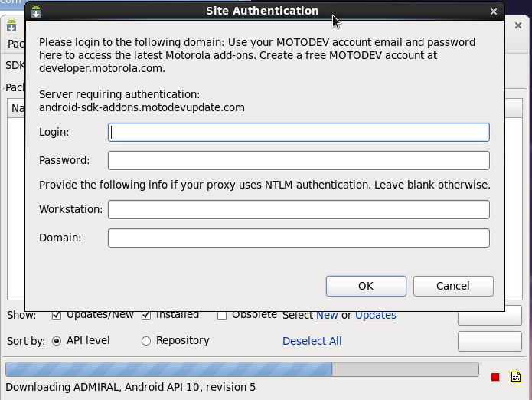
Task: Click the New selection link
Action: (327, 315)
